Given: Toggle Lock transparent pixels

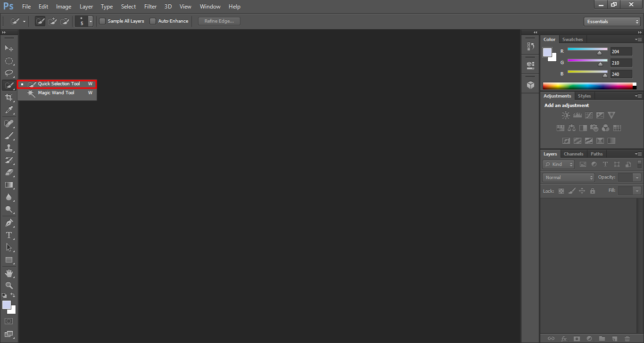Looking at the screenshot, I should [x=561, y=191].
